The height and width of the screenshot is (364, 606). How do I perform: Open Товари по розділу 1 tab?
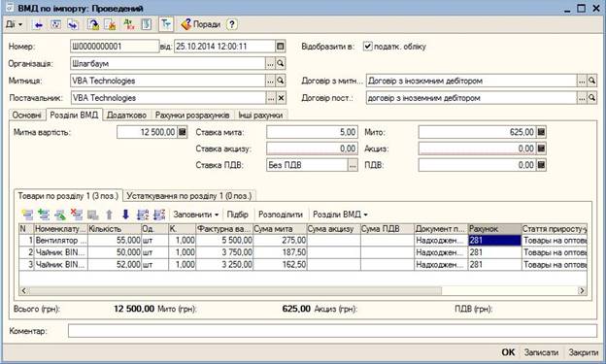[x=68, y=196]
